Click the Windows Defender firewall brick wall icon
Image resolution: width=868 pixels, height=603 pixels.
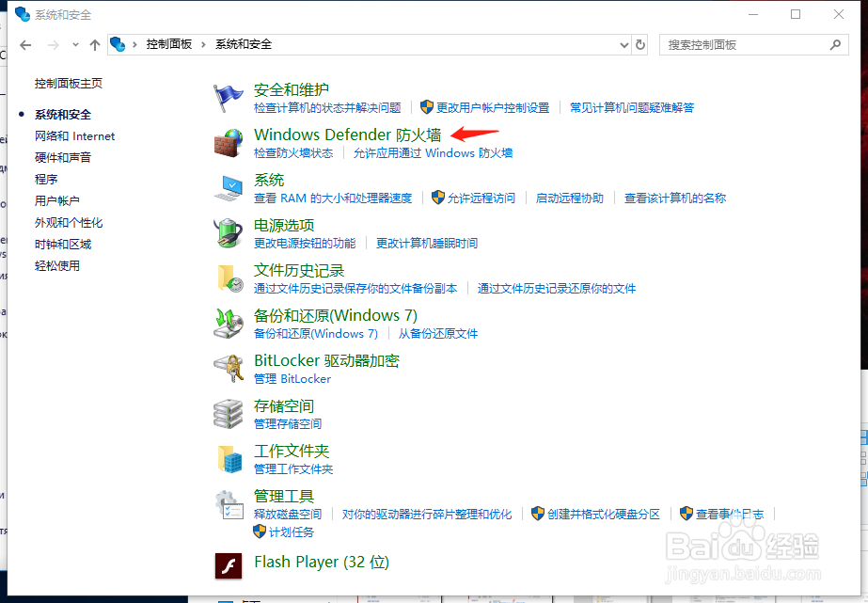(229, 143)
